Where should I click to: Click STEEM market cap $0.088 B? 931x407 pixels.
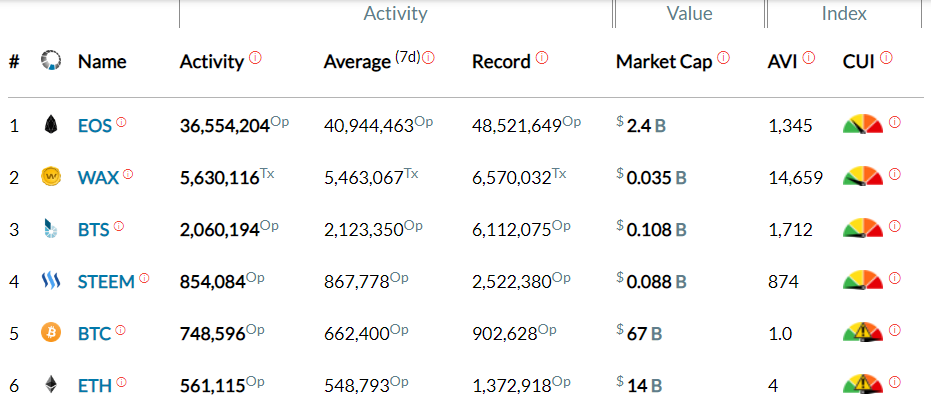(651, 282)
